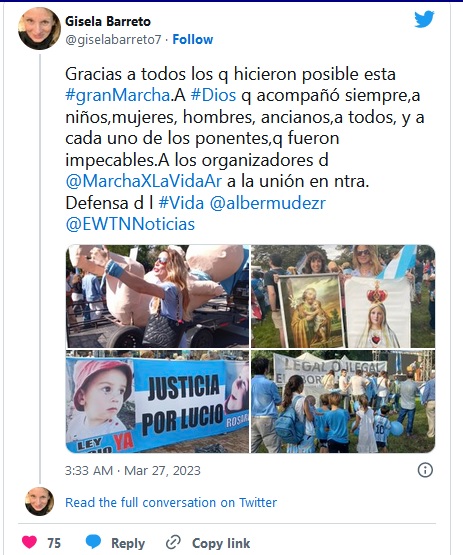The height and width of the screenshot is (555, 463).
Task: Open the Justicia por Lucio banner photo
Action: point(158,402)
